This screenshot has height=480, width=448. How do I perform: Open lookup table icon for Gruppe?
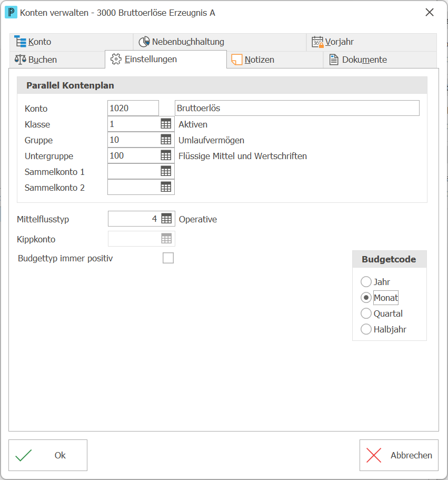166,140
